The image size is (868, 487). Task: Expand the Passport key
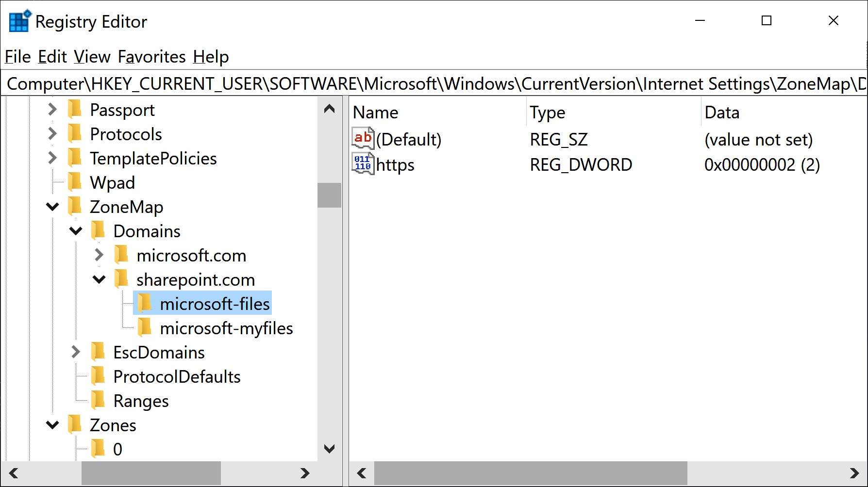52,110
